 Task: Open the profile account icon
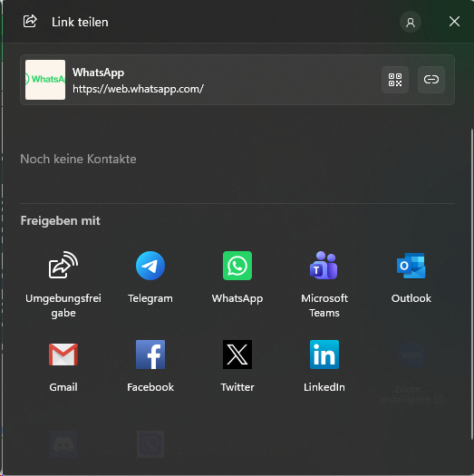(411, 22)
